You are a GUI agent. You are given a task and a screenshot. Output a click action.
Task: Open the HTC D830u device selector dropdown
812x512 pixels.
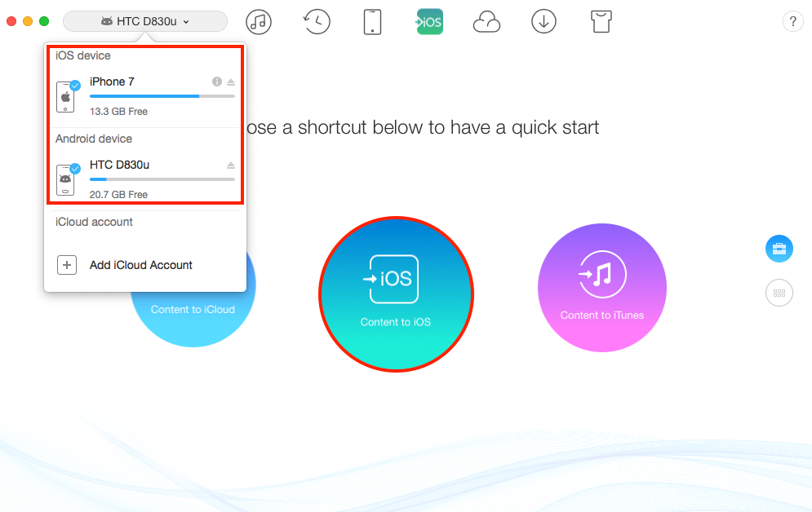coord(145,21)
